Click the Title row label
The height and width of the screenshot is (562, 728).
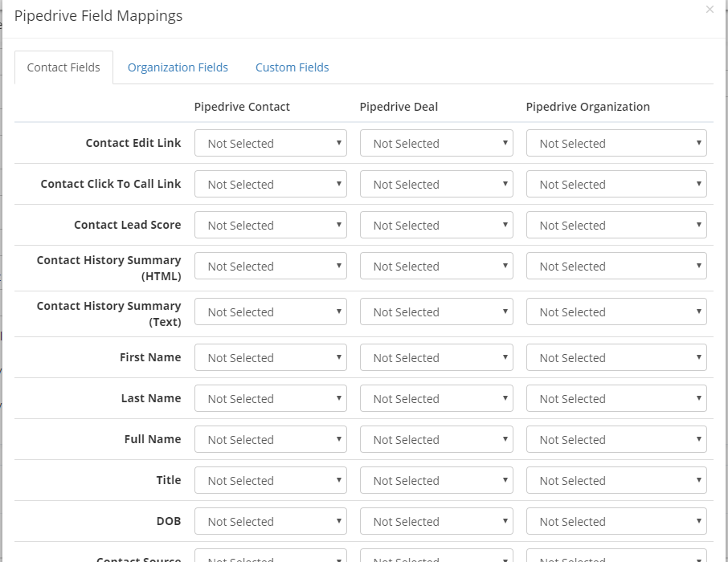pyautogui.click(x=169, y=480)
